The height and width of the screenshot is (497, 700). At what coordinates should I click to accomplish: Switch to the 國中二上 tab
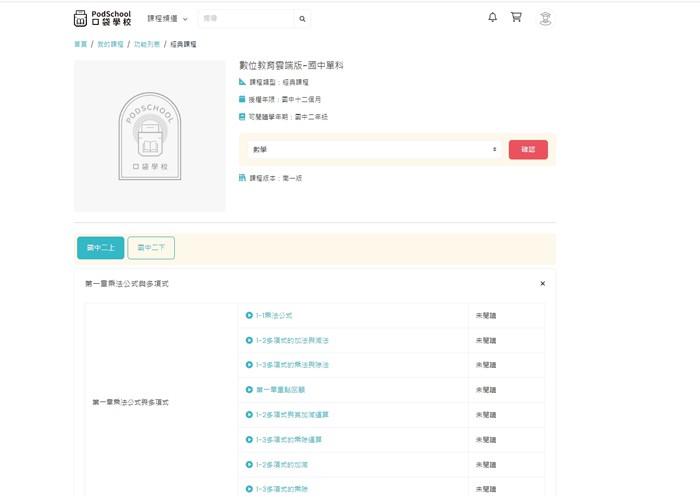click(100, 248)
